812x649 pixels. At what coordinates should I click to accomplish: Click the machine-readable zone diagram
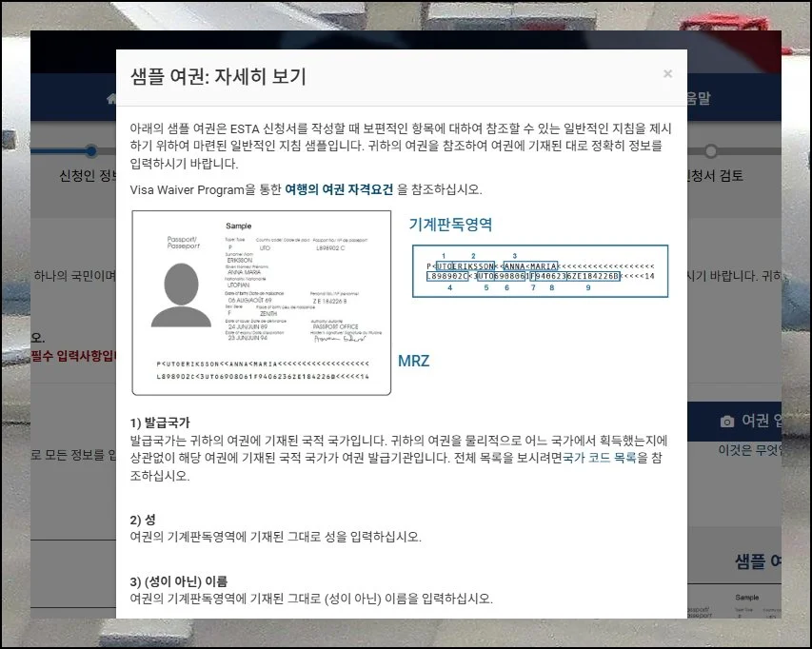(x=540, y=271)
